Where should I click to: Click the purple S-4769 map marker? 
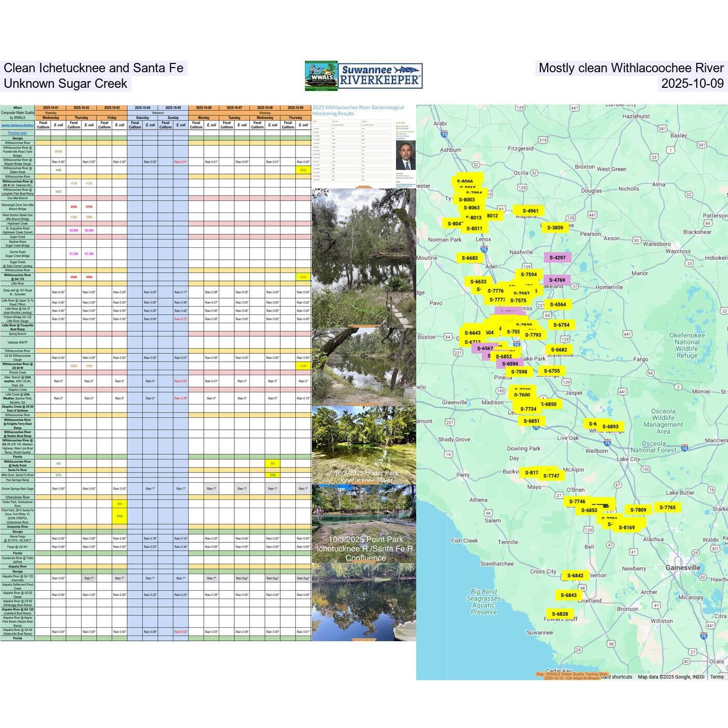[x=557, y=280]
